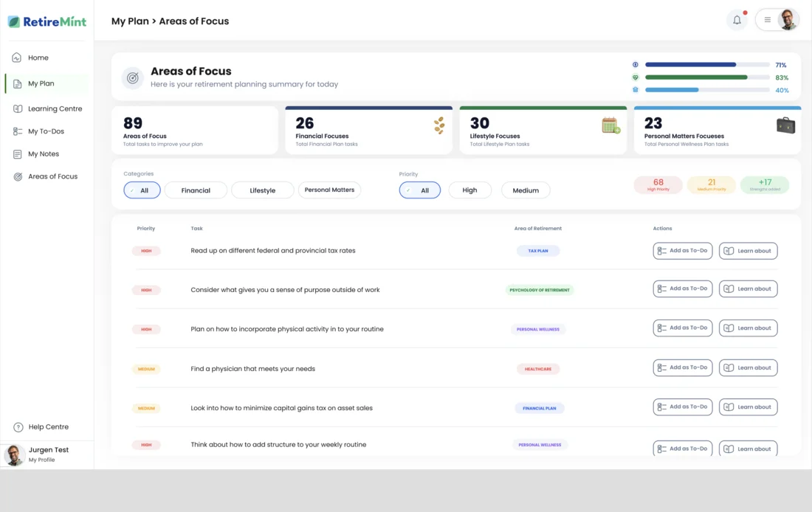Image resolution: width=812 pixels, height=512 pixels.
Task: Click the PSYCHOLOGY OF RETIREMENT tag
Action: pyautogui.click(x=540, y=290)
